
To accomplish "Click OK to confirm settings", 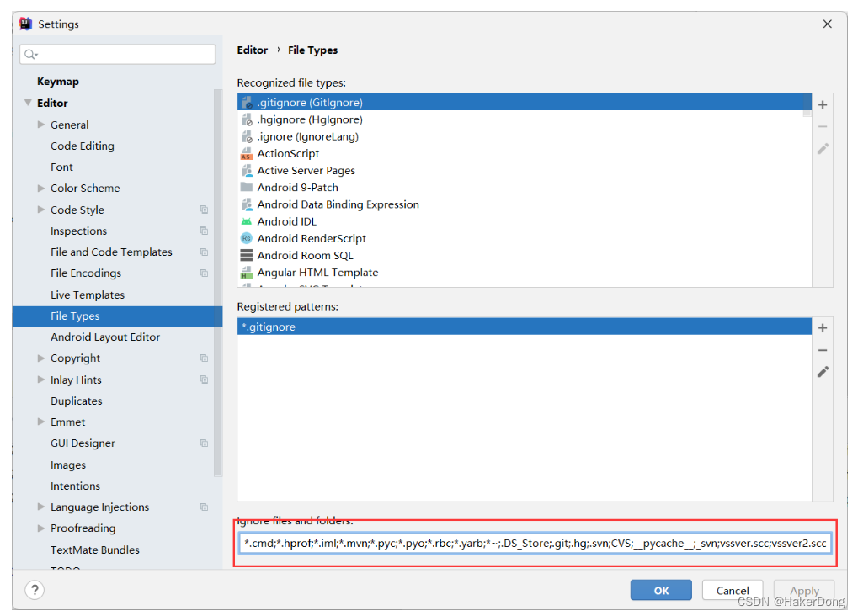I will 661,590.
